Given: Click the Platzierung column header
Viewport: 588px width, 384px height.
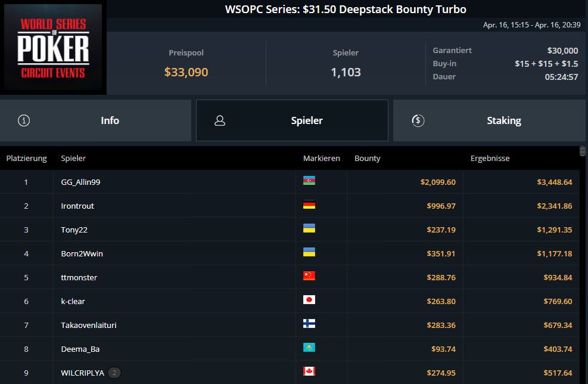Looking at the screenshot, I should (26, 159).
